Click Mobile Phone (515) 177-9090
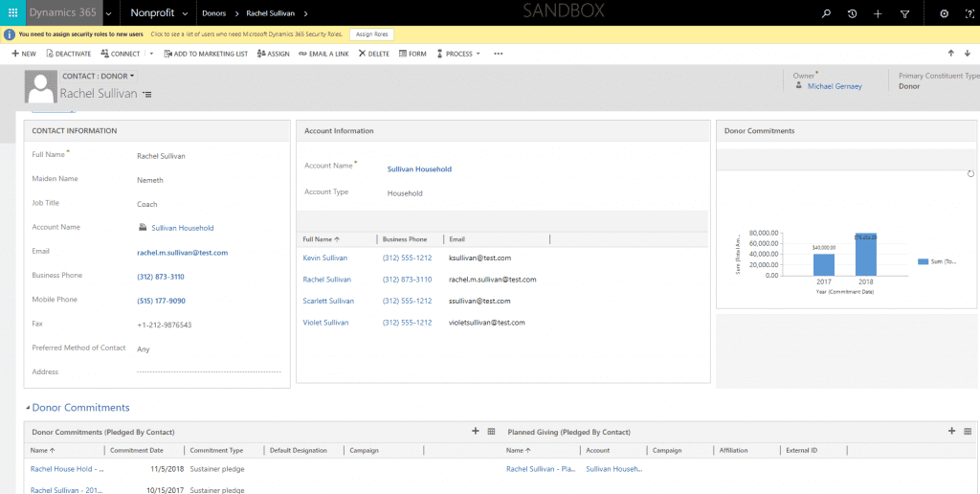Screen dimensions: 980x494 tap(161, 301)
